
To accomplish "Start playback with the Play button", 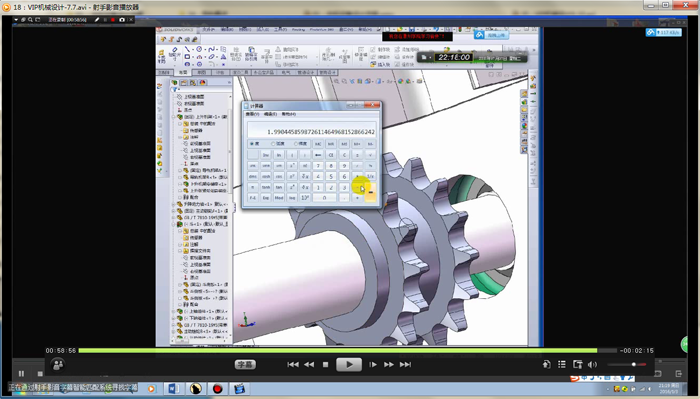I will tap(349, 365).
